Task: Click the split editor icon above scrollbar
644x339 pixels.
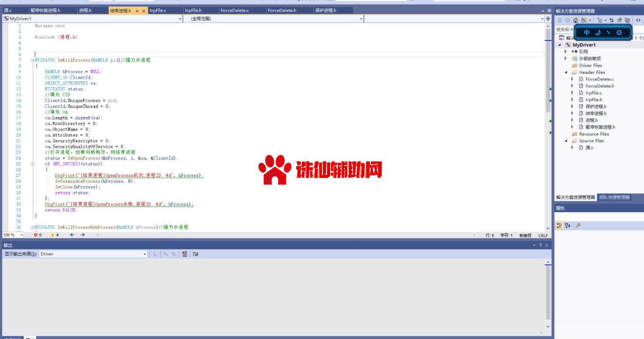Action: [548, 19]
